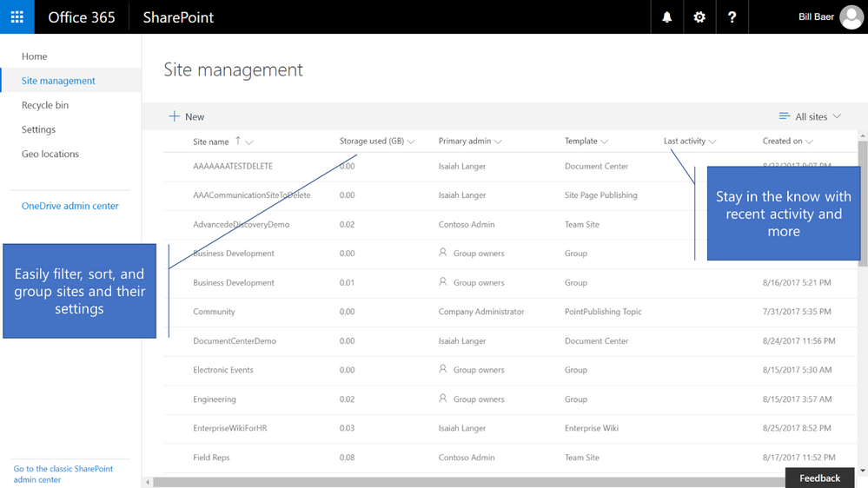Select the Community site row
Viewport: 868px width, 488px height.
(510, 312)
